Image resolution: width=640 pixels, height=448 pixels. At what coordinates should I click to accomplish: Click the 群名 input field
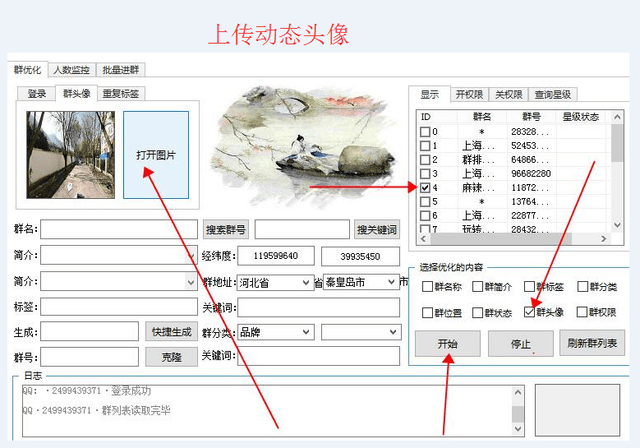pyautogui.click(x=119, y=229)
